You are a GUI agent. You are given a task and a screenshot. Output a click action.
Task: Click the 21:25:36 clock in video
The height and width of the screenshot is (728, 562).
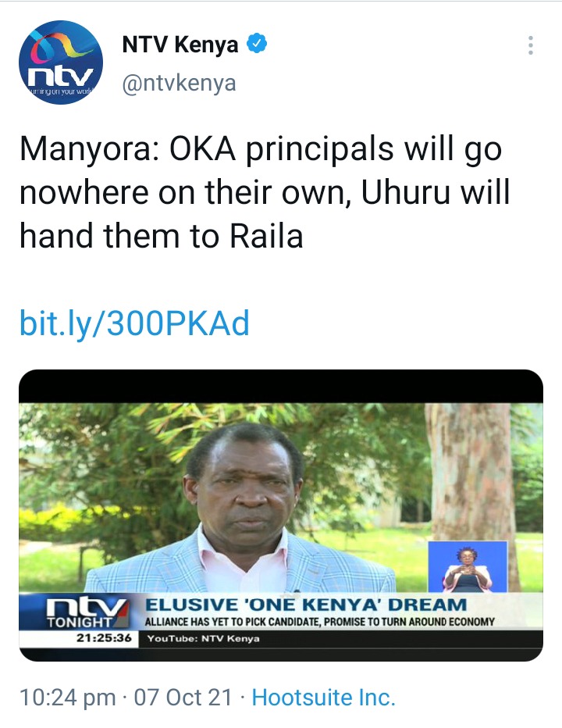pos(104,637)
